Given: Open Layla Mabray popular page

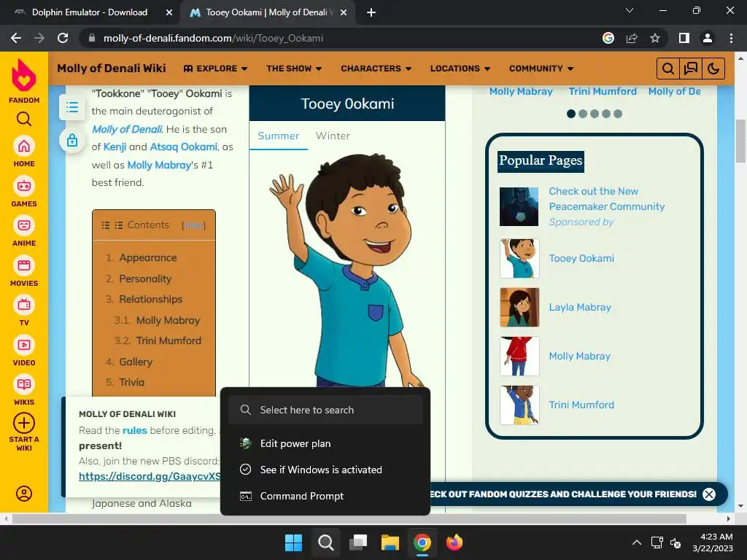Looking at the screenshot, I should click(x=580, y=307).
